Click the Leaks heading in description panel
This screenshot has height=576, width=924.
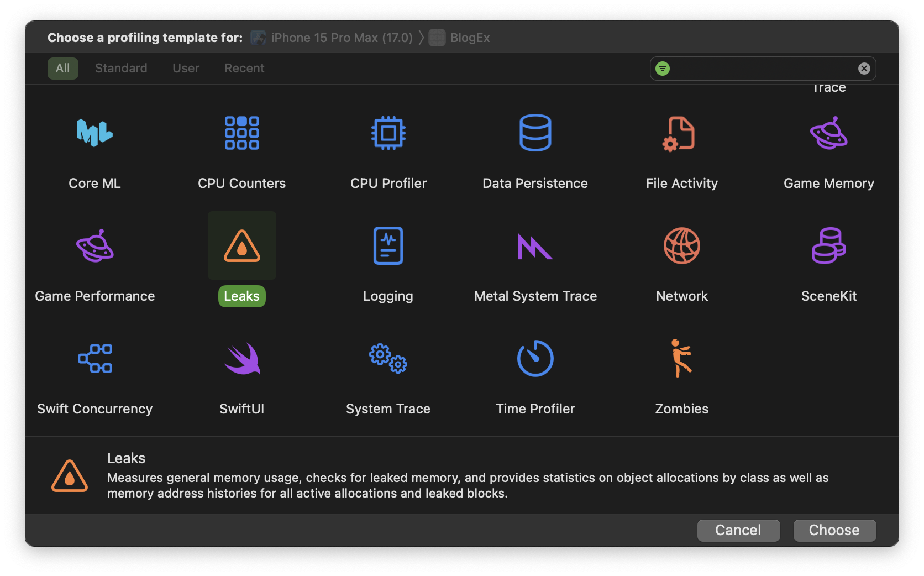(x=127, y=458)
